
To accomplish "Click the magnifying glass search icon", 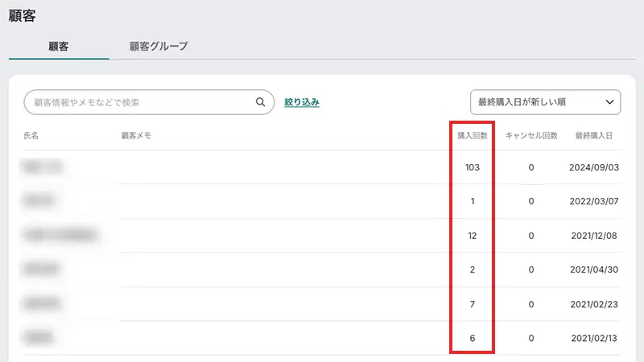I will click(260, 102).
